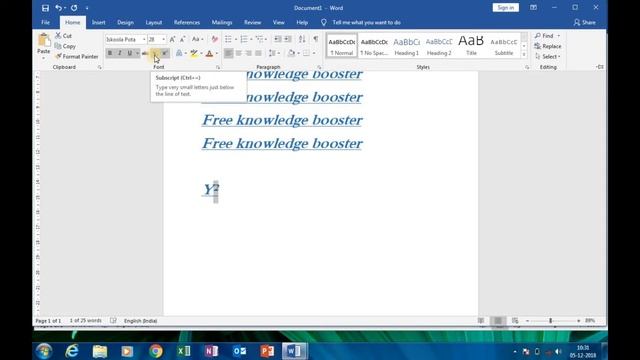Switch to the Review tab
640x360 pixels.
click(253, 22)
